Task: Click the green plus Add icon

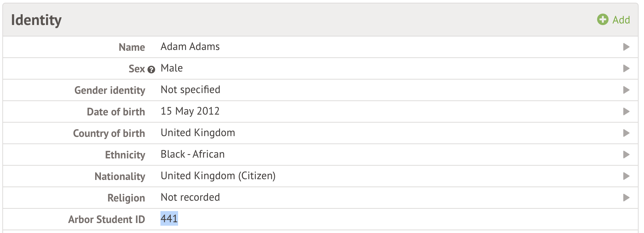Action: 603,20
